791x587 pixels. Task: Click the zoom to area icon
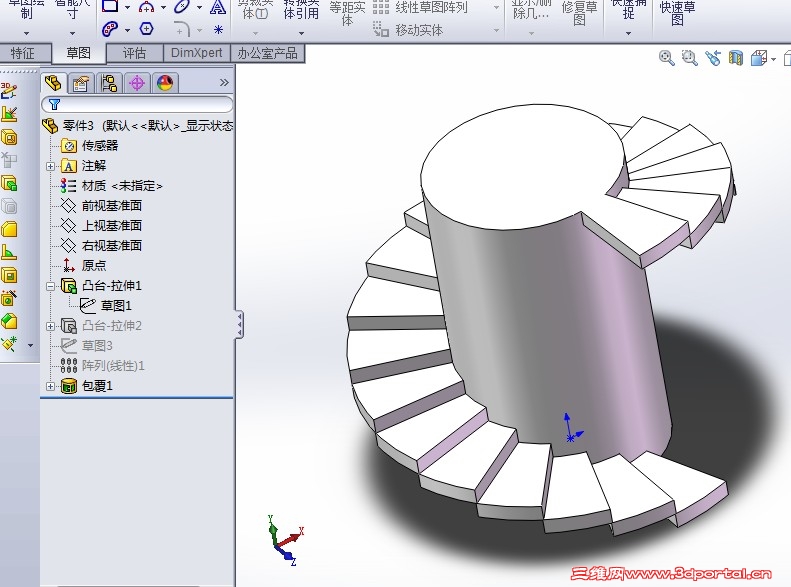click(690, 58)
